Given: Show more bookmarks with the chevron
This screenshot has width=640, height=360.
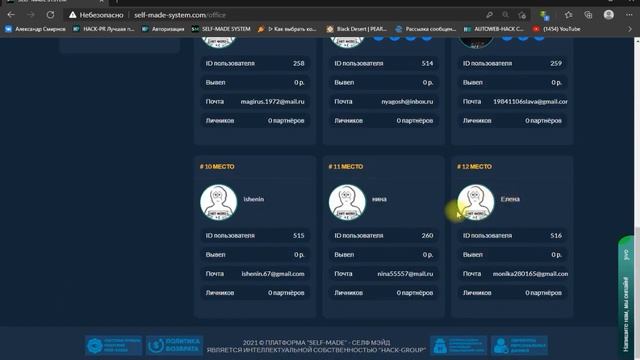Looking at the screenshot, I should [630, 29].
